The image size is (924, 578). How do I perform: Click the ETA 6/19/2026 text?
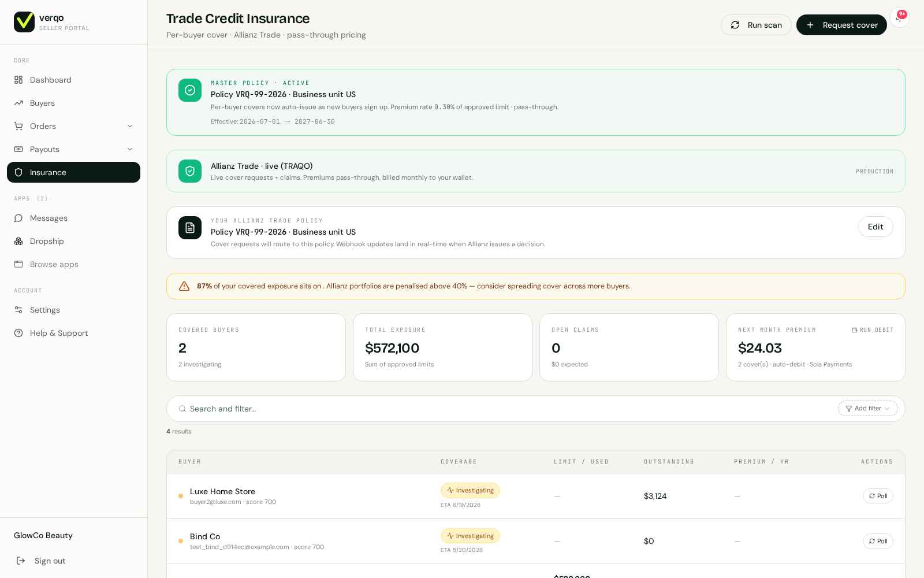[x=460, y=505]
